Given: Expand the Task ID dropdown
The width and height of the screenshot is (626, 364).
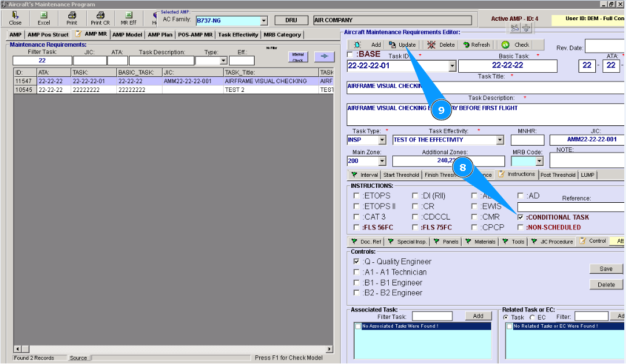Looking at the screenshot, I should tap(452, 66).
